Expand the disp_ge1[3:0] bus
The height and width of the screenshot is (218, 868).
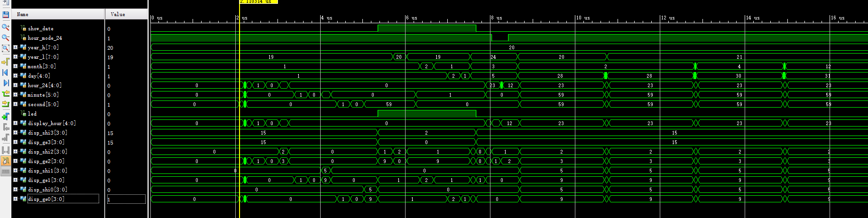tap(15, 180)
